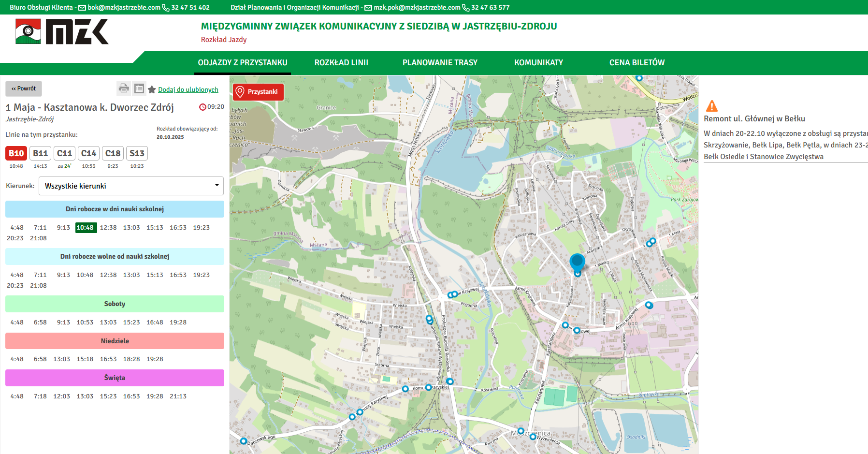
Task: Click the MZK logo
Action: (x=62, y=32)
